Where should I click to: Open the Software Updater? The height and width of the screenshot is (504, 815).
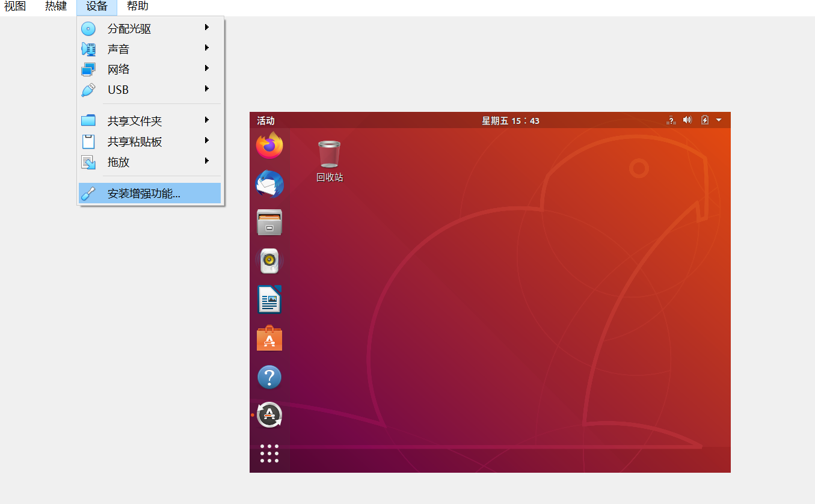(269, 415)
